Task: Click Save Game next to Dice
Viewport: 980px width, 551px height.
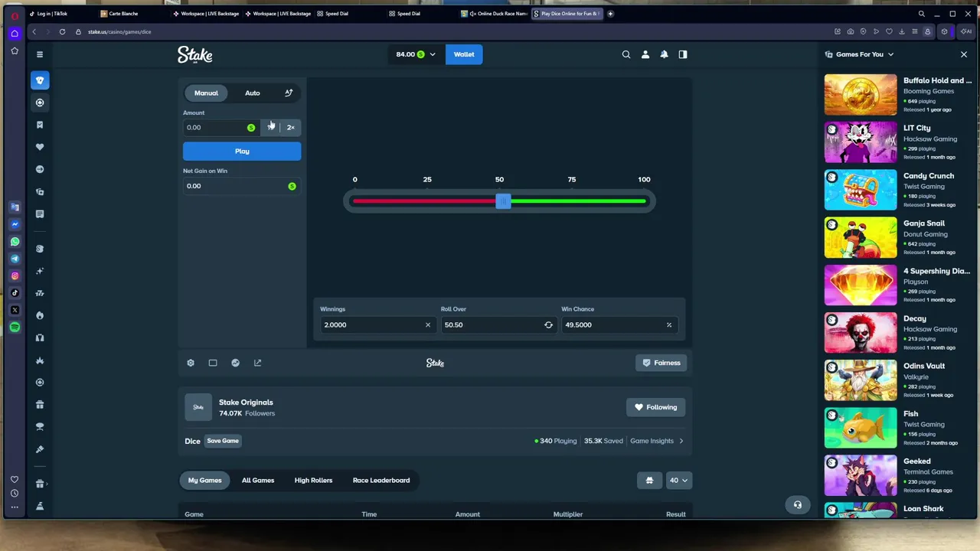Action: click(x=223, y=441)
